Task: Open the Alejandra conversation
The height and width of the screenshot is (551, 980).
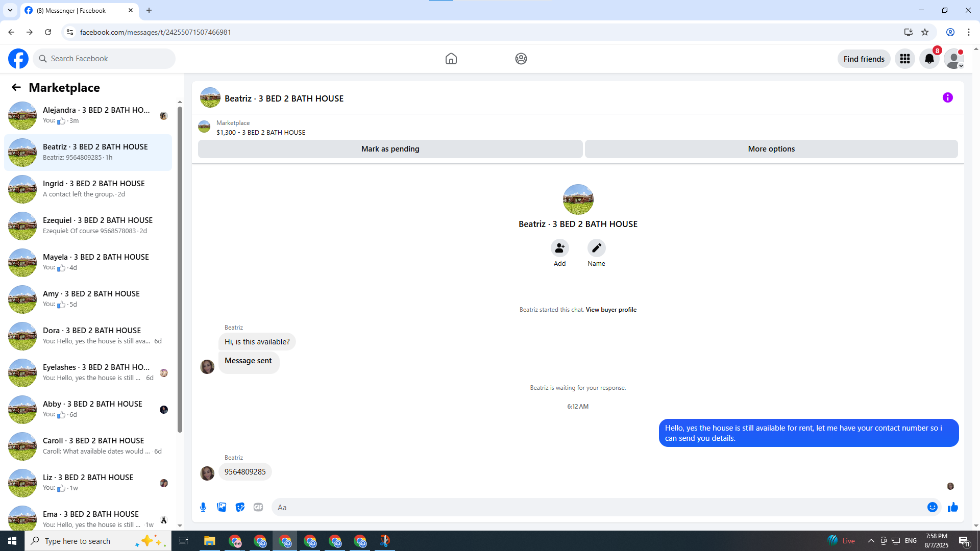Action: (88, 115)
